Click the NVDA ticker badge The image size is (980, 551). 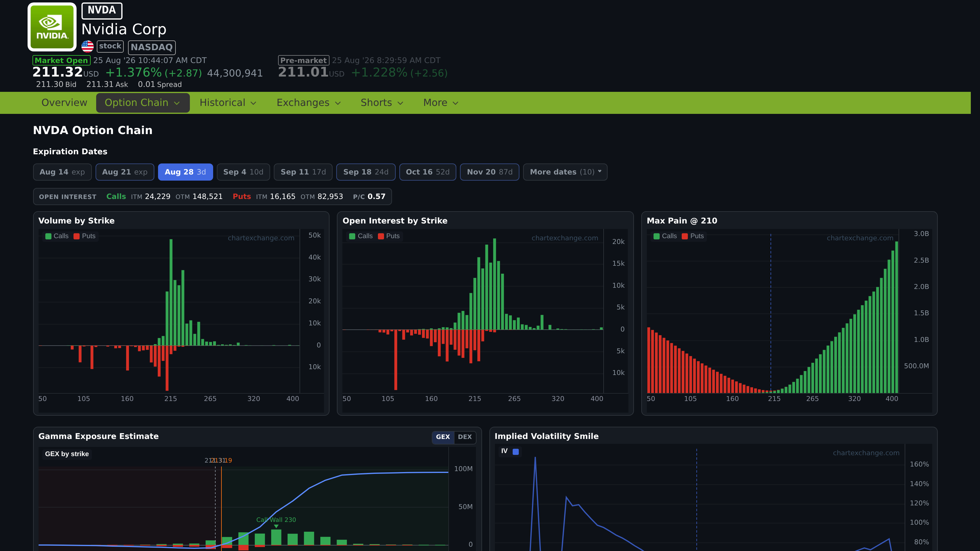coord(102,11)
